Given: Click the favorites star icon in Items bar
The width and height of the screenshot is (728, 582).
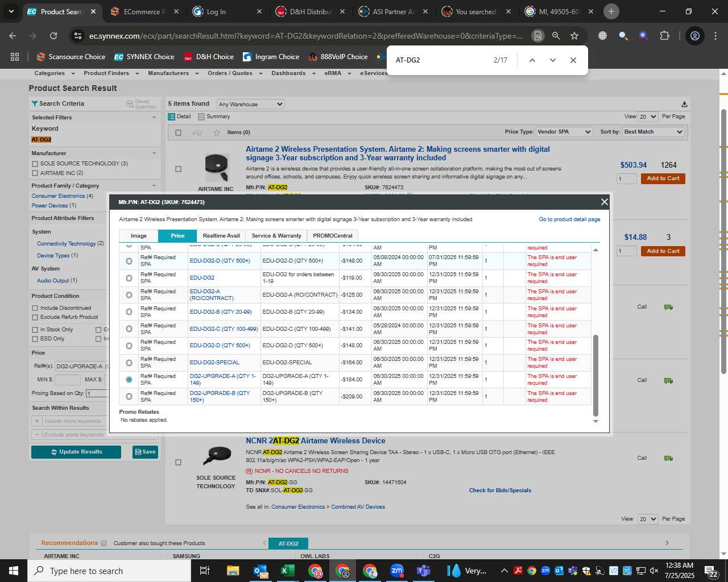Looking at the screenshot, I should click(x=217, y=132).
